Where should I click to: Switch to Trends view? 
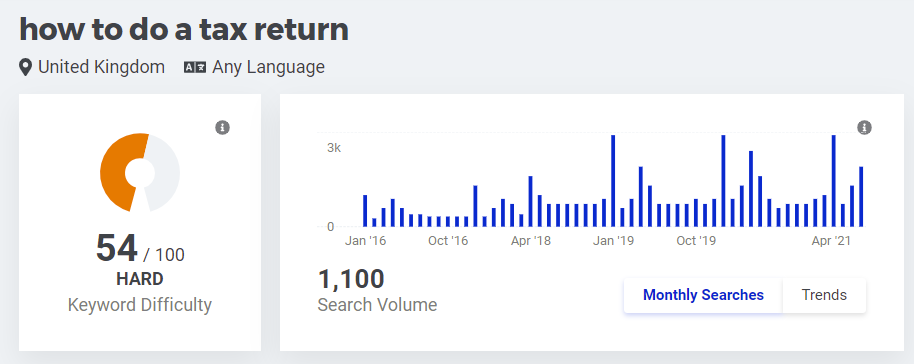tap(824, 295)
